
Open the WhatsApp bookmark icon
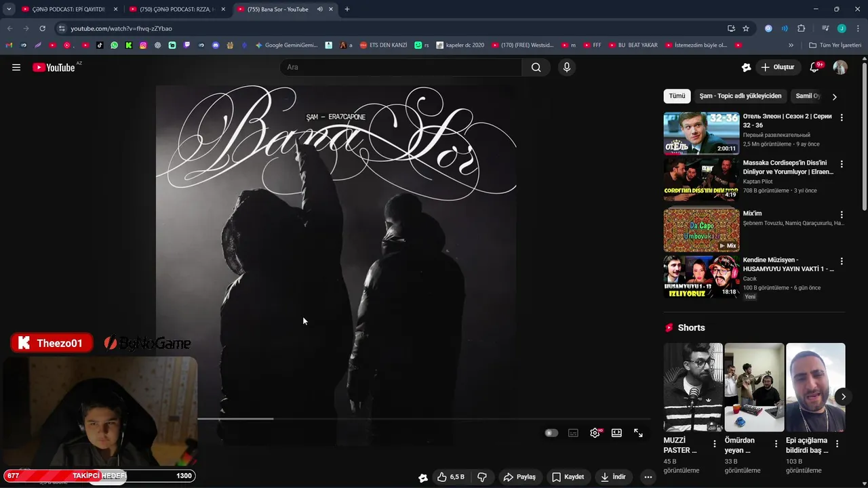(114, 45)
